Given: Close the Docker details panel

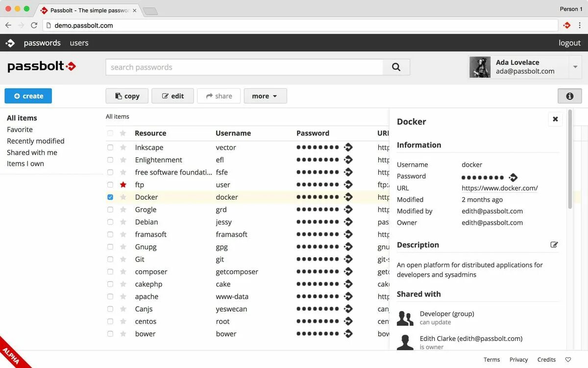Looking at the screenshot, I should 555,119.
